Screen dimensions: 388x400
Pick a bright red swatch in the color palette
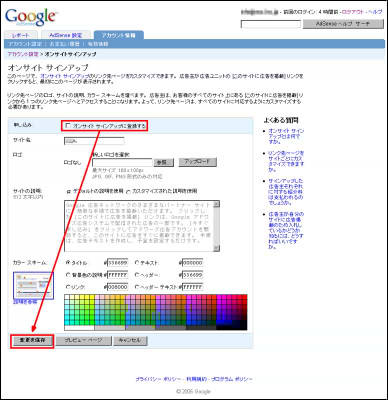tap(245, 297)
